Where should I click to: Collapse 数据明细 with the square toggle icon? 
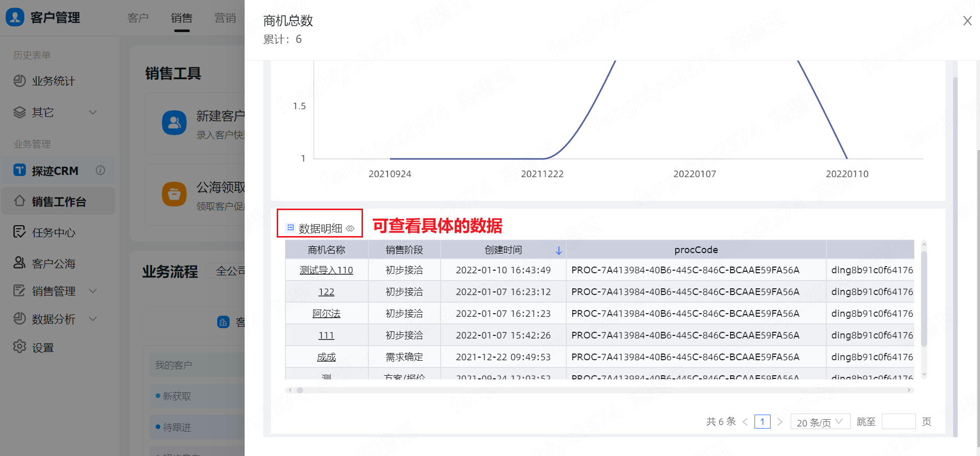coord(291,228)
